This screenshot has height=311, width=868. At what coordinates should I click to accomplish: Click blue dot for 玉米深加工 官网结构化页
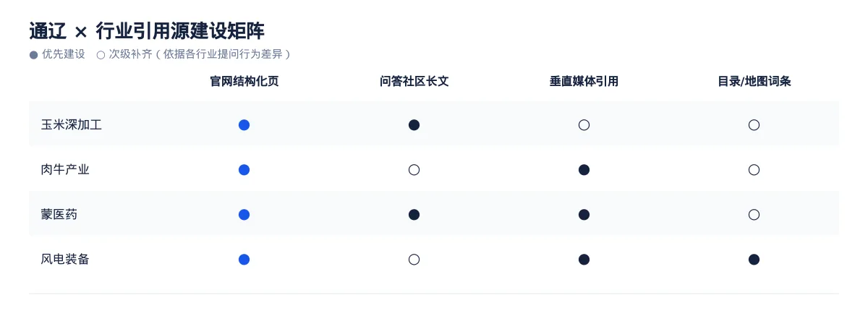click(244, 125)
